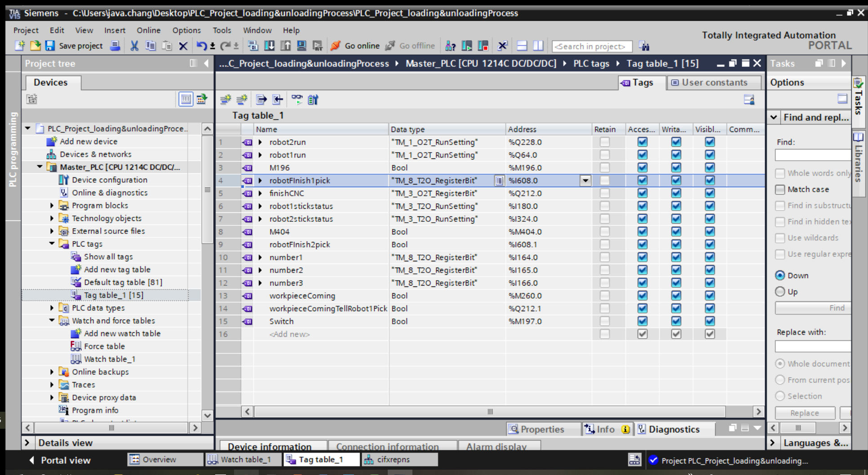Screen dimensions: 868x475
Task: Click the Download to device icon
Action: 269,46
